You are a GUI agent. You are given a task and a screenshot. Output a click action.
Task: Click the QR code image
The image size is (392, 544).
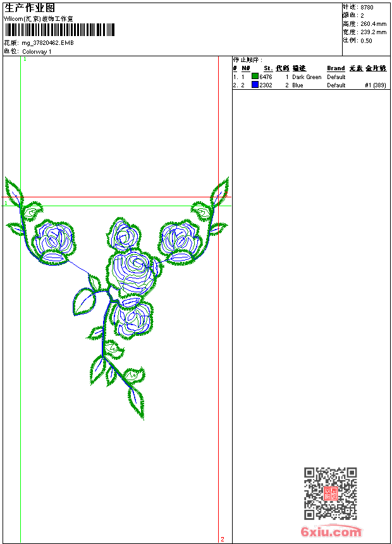point(330,493)
